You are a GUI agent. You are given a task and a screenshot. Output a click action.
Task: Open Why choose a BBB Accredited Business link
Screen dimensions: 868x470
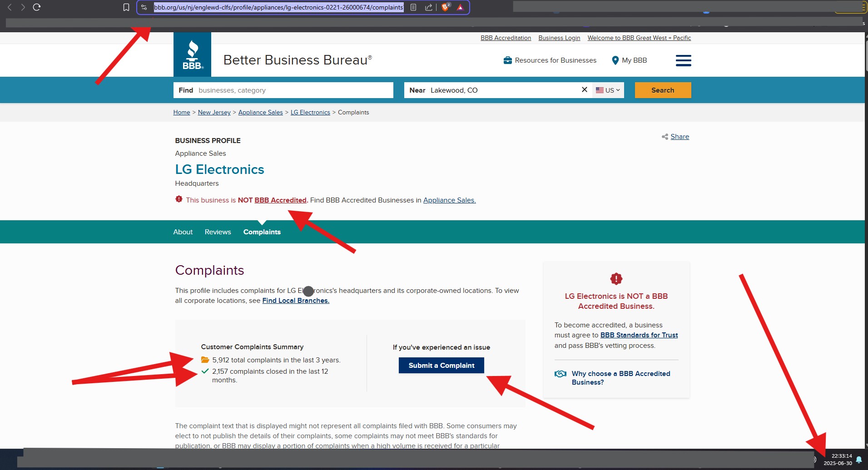point(620,378)
